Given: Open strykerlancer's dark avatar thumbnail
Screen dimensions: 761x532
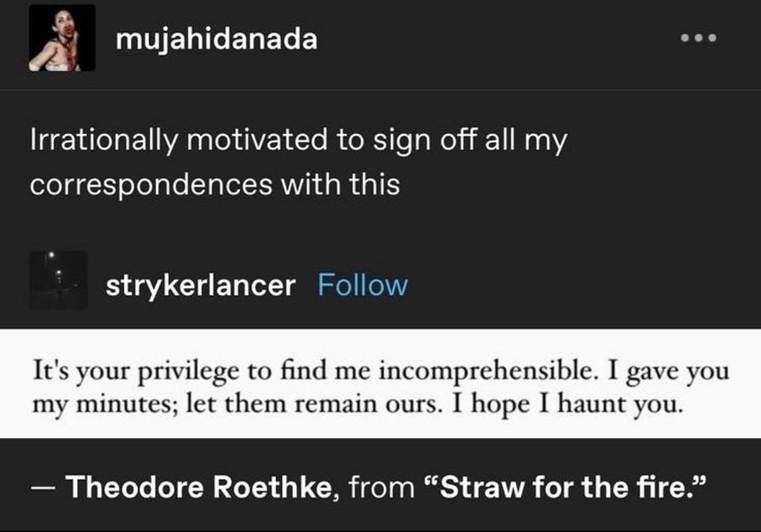Looking at the screenshot, I should coord(59,280).
